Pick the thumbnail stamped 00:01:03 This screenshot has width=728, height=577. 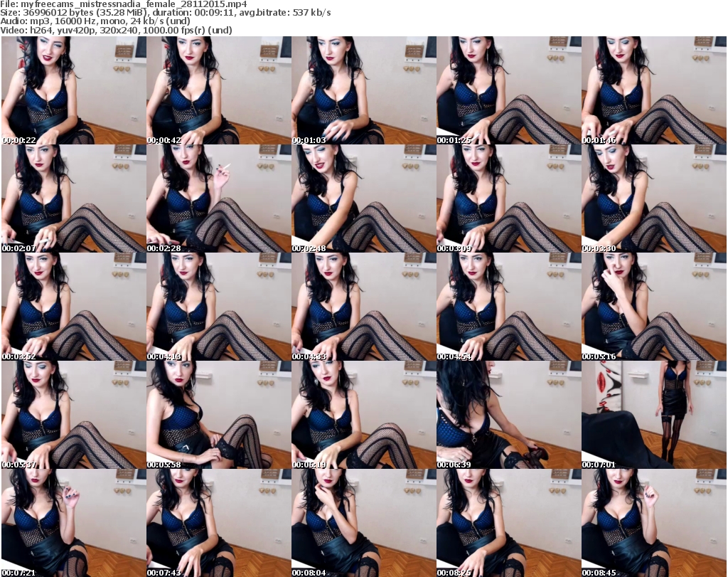coord(363,90)
